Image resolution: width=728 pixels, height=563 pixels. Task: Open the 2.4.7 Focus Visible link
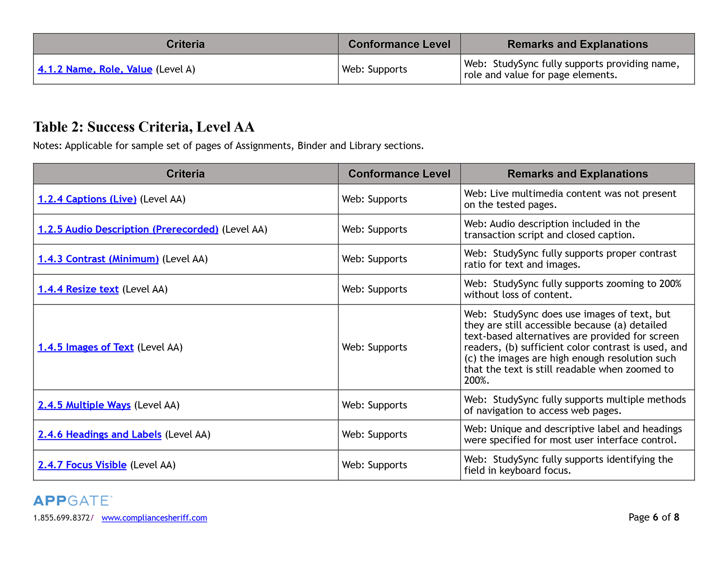click(82, 465)
